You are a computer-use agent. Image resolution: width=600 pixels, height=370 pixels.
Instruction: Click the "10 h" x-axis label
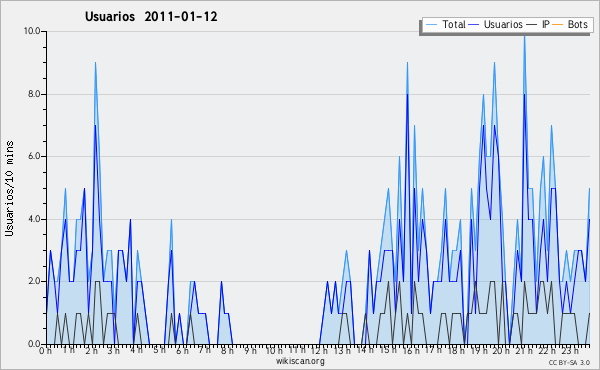point(274,351)
